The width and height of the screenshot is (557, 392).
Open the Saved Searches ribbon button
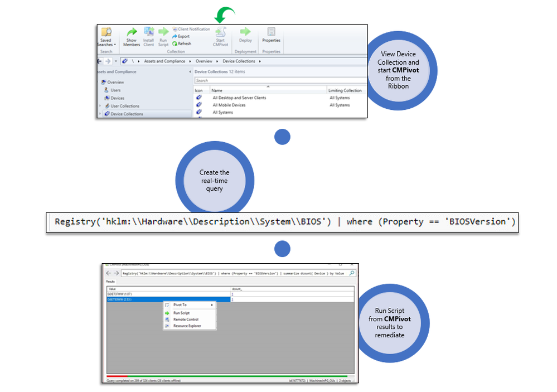106,37
